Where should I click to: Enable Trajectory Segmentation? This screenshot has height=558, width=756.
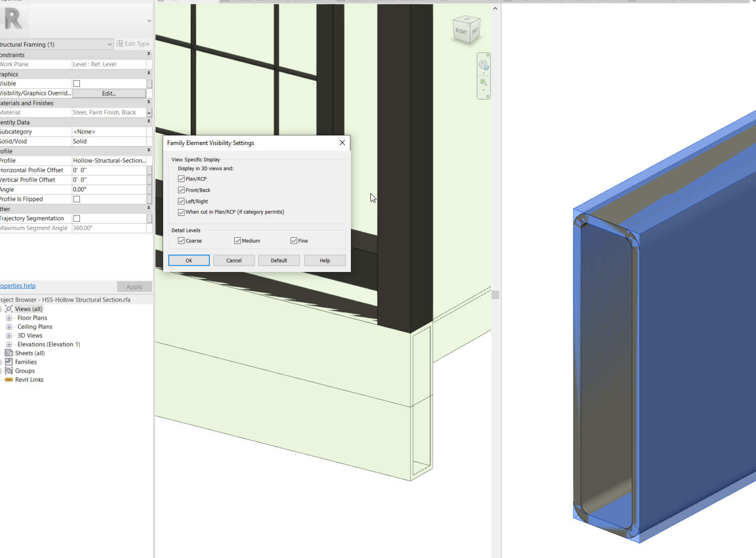[x=76, y=218]
